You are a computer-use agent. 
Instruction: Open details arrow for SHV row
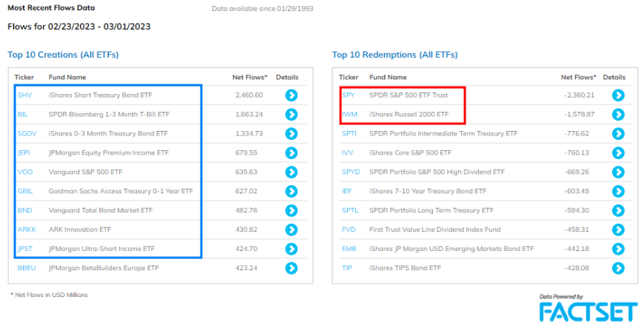[291, 96]
